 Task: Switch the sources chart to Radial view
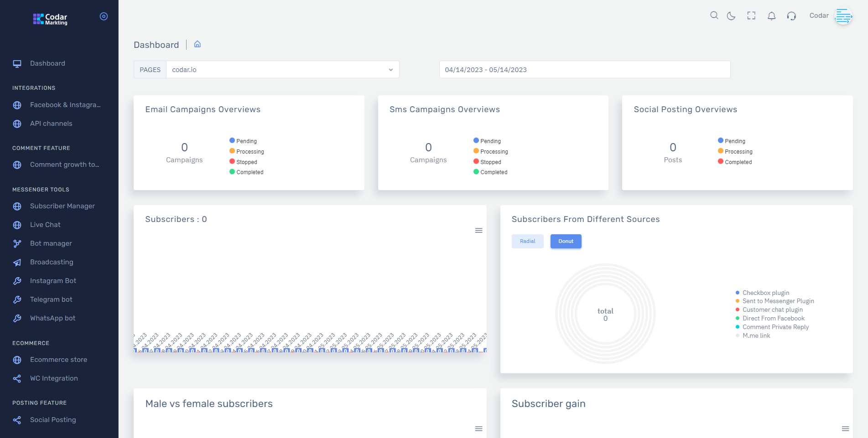point(527,241)
